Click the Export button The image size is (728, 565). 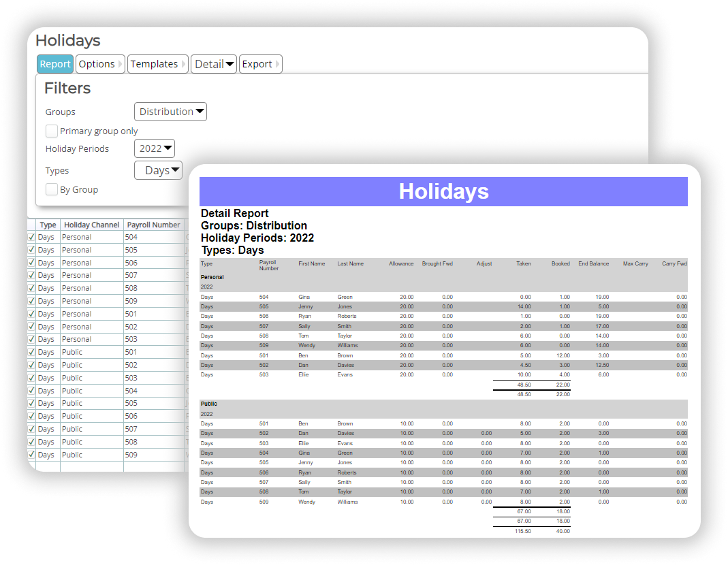256,63
